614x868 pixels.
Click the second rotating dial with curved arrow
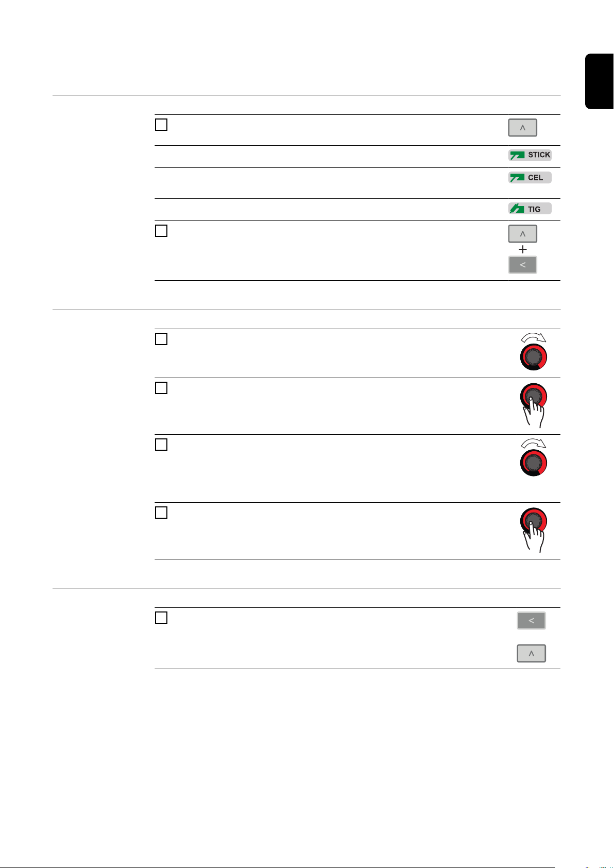tap(534, 457)
